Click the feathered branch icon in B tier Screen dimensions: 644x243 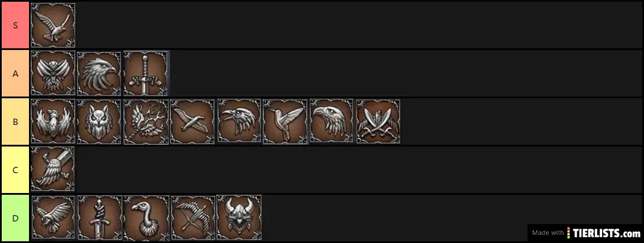(x=146, y=121)
